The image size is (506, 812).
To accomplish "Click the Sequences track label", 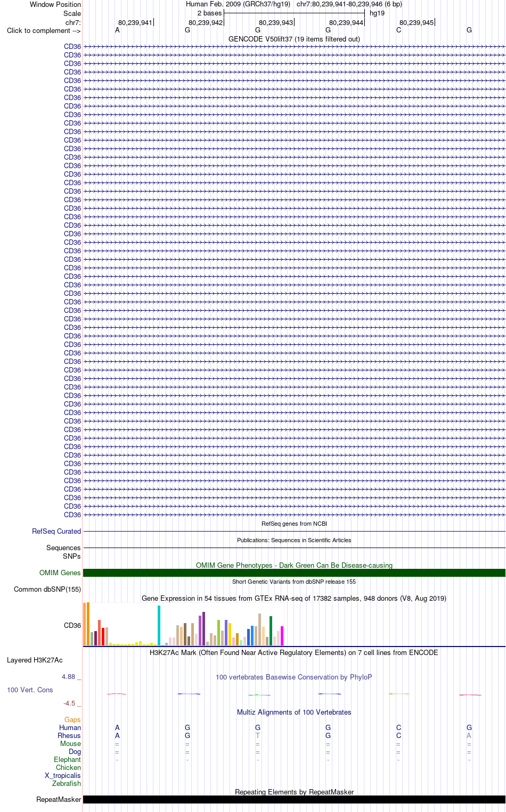I will pos(63,548).
